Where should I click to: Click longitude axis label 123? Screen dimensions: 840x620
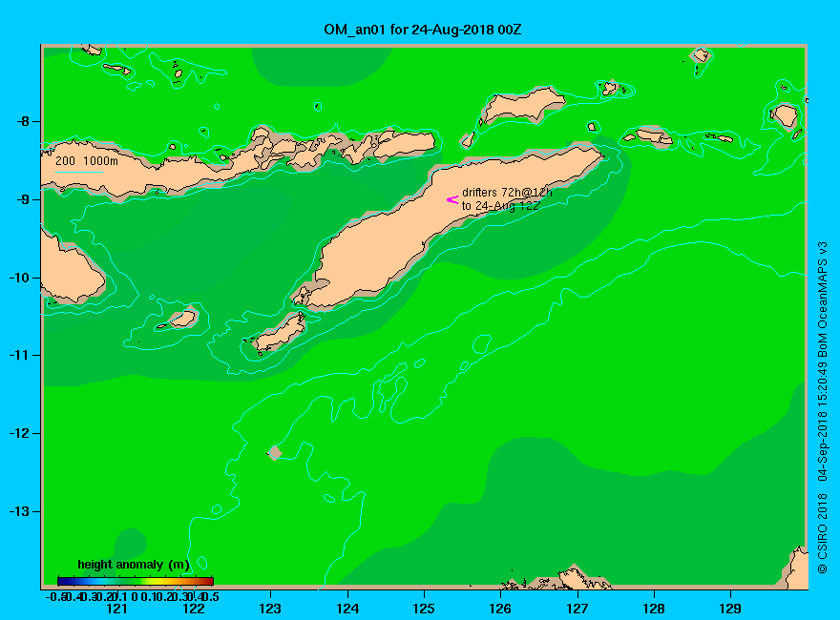[x=270, y=609]
